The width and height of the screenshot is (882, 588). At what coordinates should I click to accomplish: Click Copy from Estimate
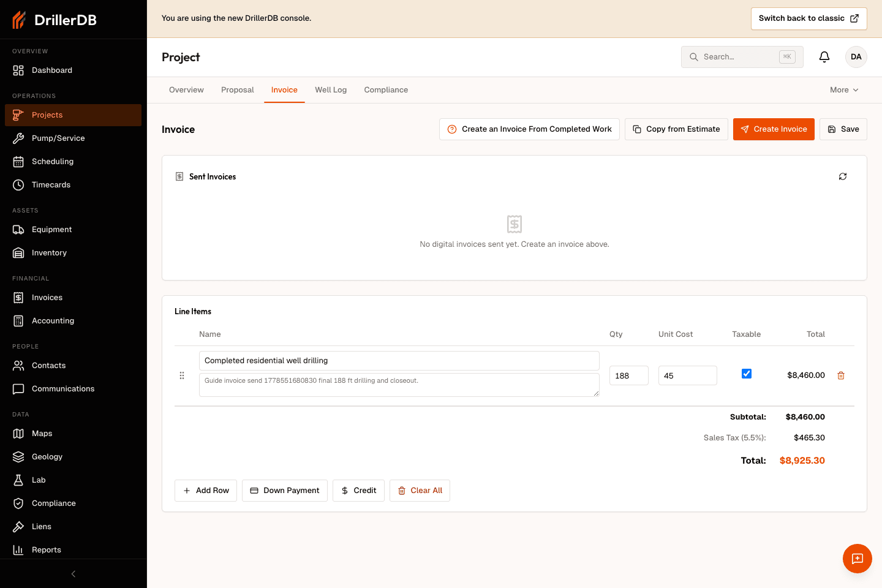[x=676, y=129]
